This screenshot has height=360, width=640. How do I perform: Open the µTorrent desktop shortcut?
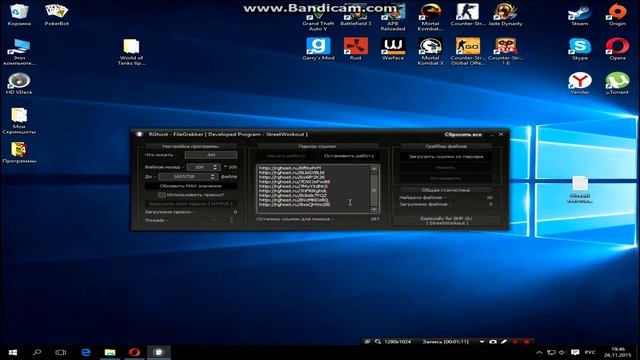(x=617, y=84)
